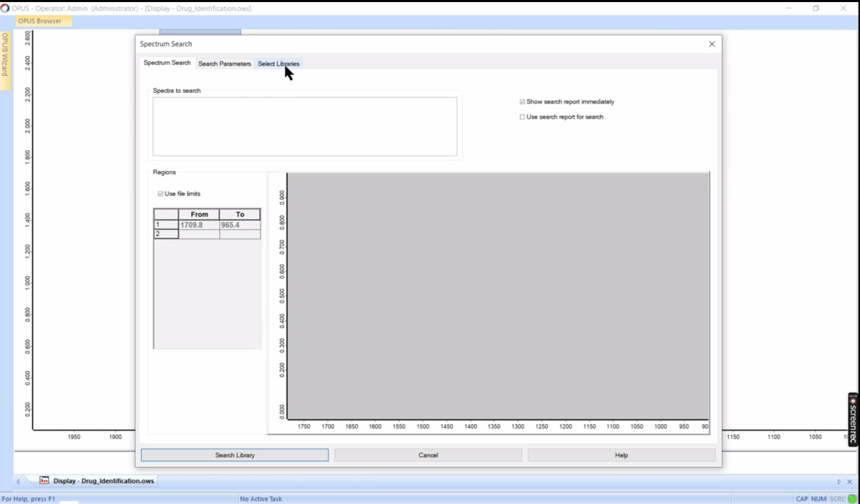Viewport: 860px width, 504px height.
Task: Open the Select Libraries tab
Action: pyautogui.click(x=278, y=64)
